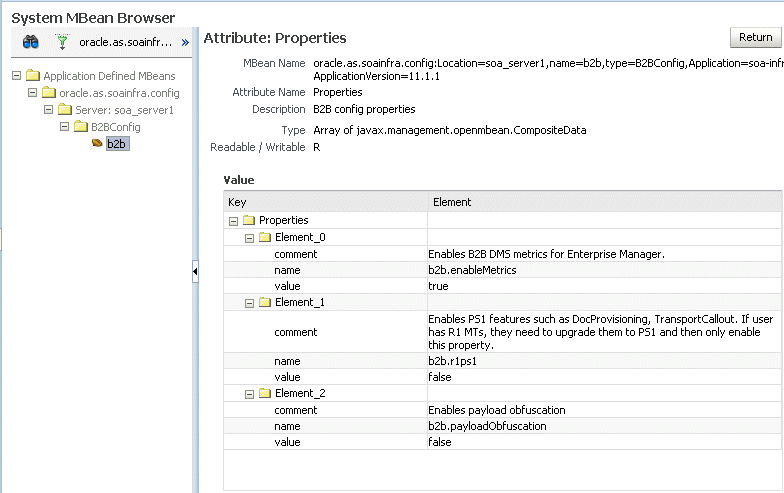
Task: Click the binoculars Find icon
Action: pos(30,42)
